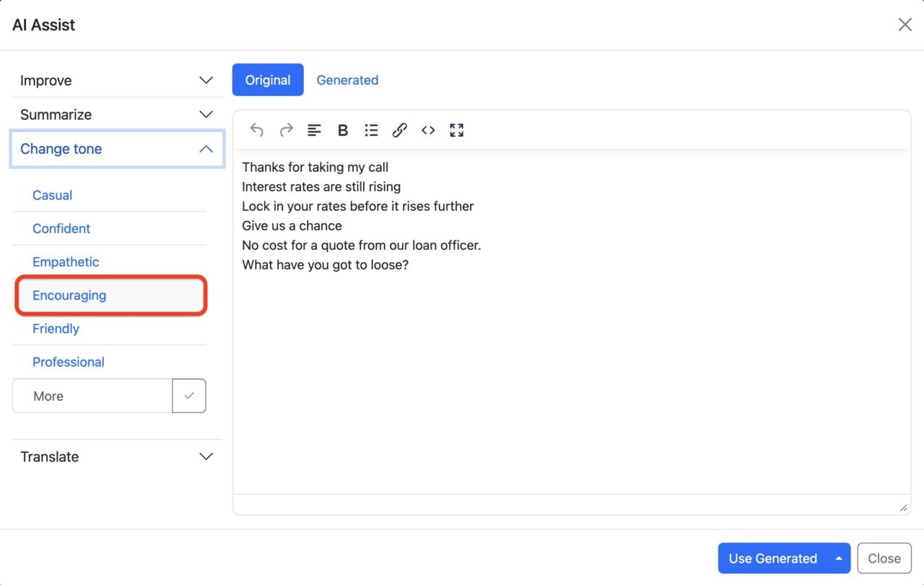Expand the Summarize section
The height and width of the screenshot is (585, 924).
(117, 114)
